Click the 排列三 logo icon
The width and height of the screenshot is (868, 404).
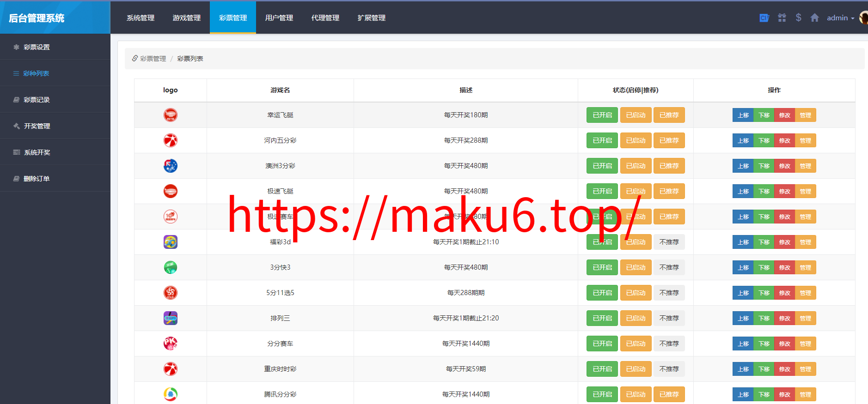click(171, 318)
